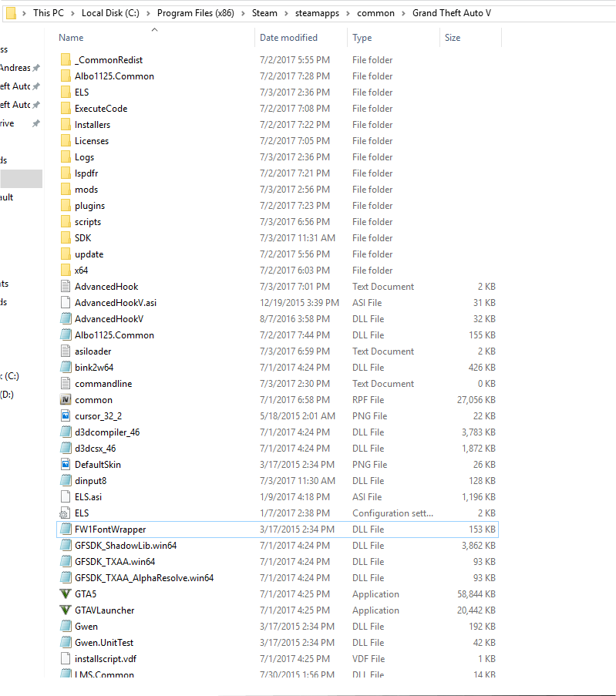Click the scripts folder icon

(66, 222)
